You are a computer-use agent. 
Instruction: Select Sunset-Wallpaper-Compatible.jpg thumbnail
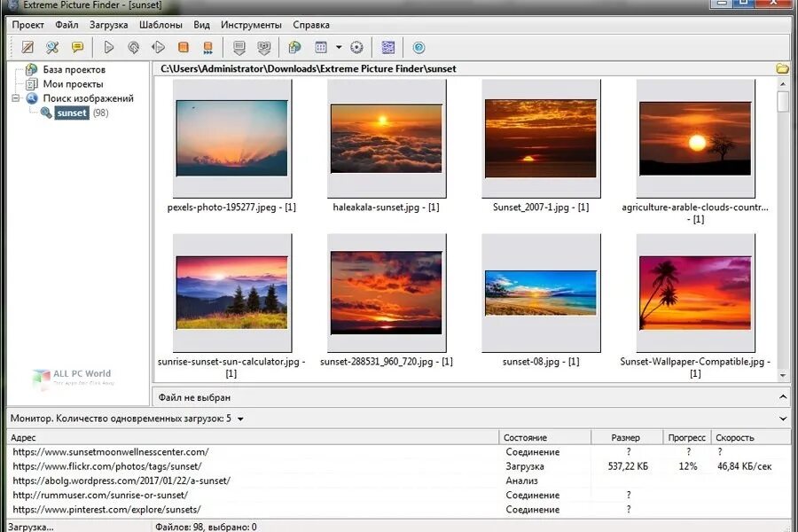click(x=695, y=293)
